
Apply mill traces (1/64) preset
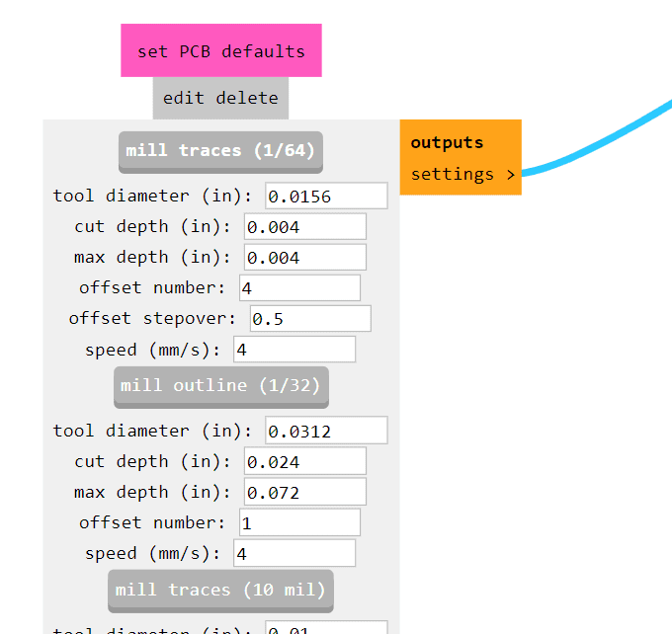tap(220, 152)
